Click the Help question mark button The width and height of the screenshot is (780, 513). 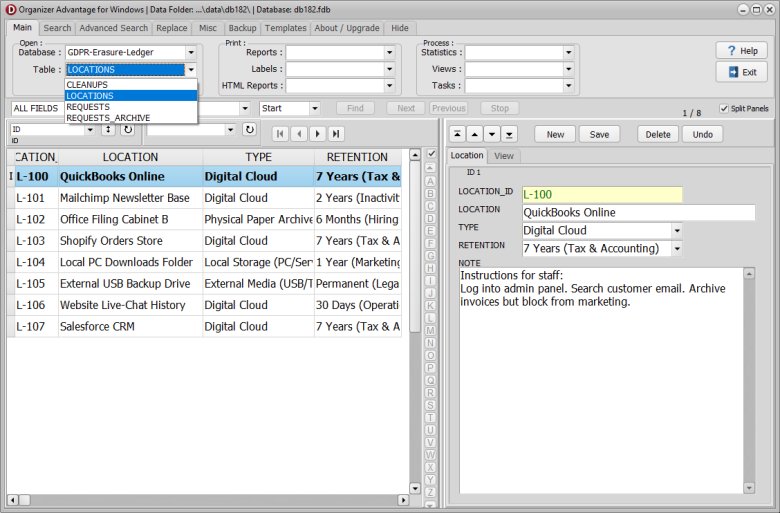742,51
